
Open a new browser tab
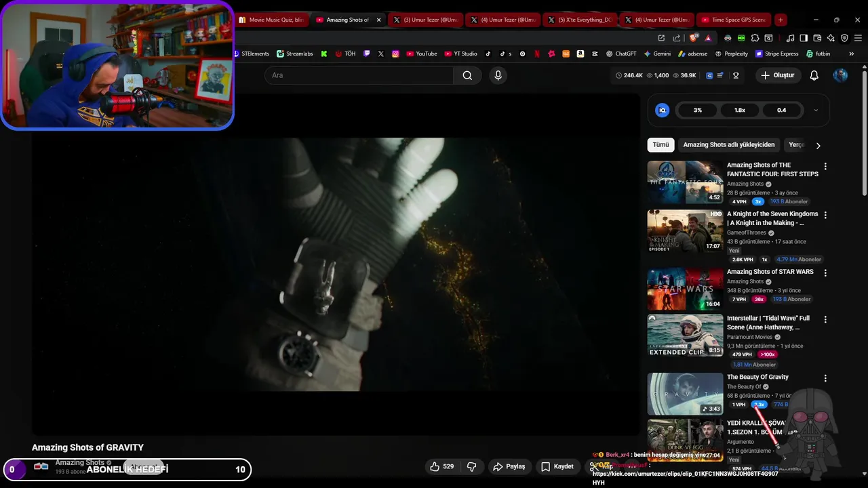pos(781,20)
